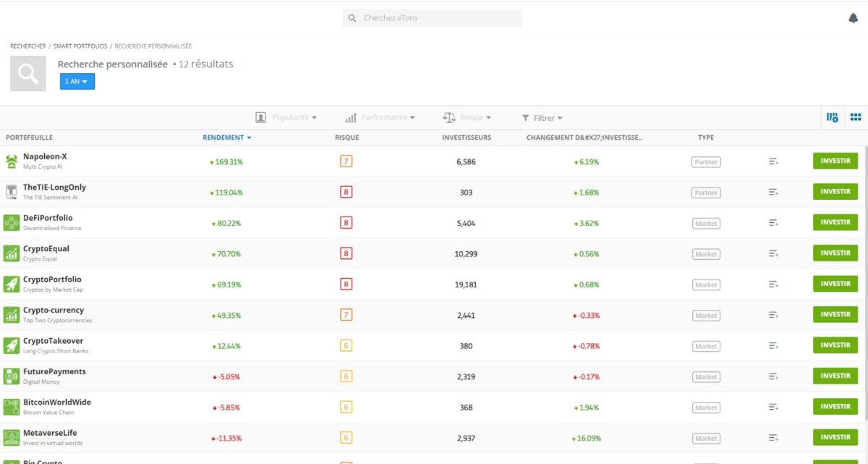Click INVESTIR for DeFiPortfolio
This screenshot has height=464, width=868.
[x=835, y=222]
